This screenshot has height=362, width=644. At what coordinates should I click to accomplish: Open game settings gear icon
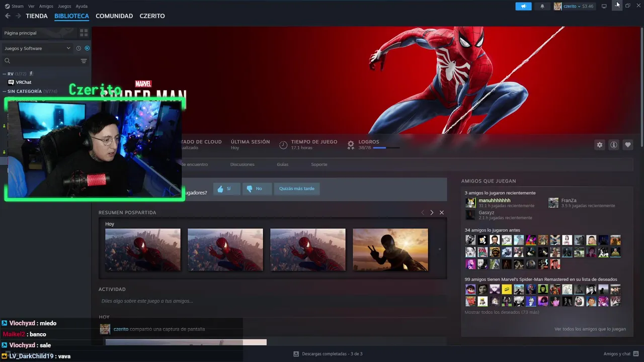(x=600, y=145)
